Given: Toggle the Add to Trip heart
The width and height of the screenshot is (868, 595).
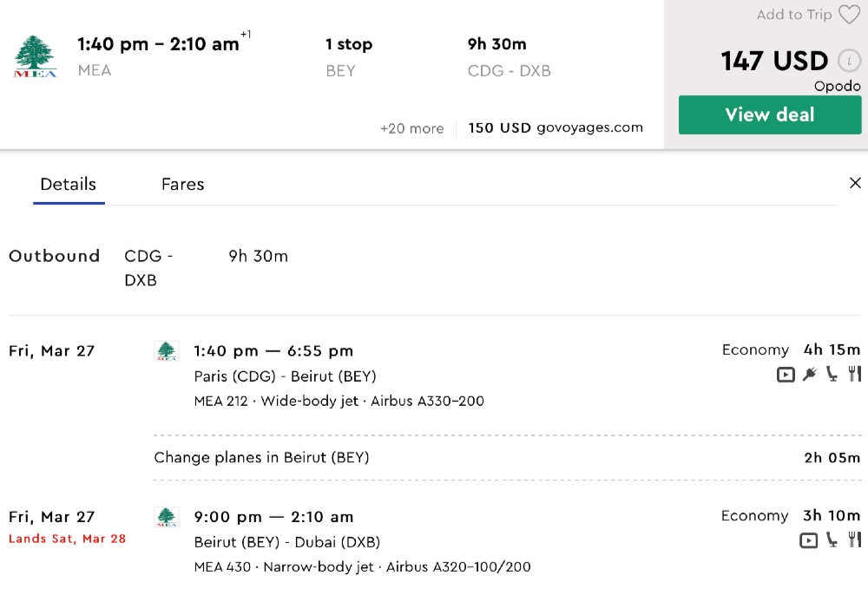Looking at the screenshot, I should [849, 15].
